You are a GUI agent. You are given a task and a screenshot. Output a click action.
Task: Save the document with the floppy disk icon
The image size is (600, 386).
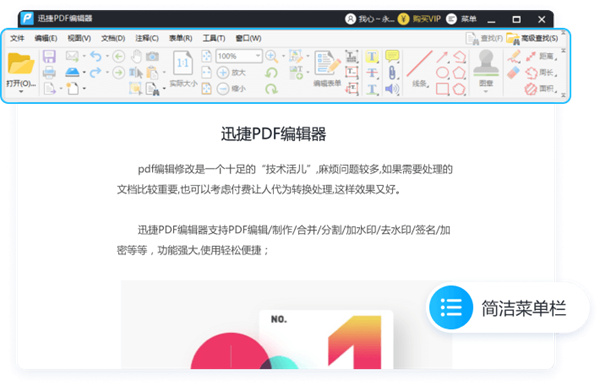pyautogui.click(x=49, y=56)
